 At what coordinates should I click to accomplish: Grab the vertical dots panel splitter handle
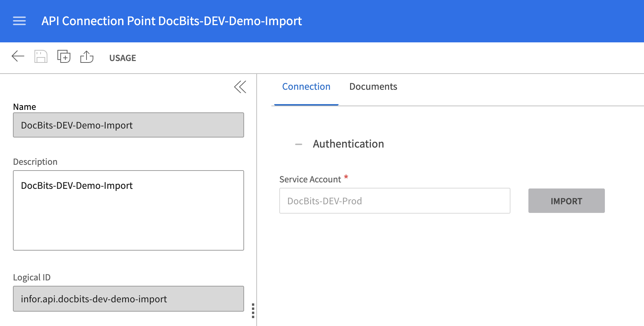coord(253,311)
